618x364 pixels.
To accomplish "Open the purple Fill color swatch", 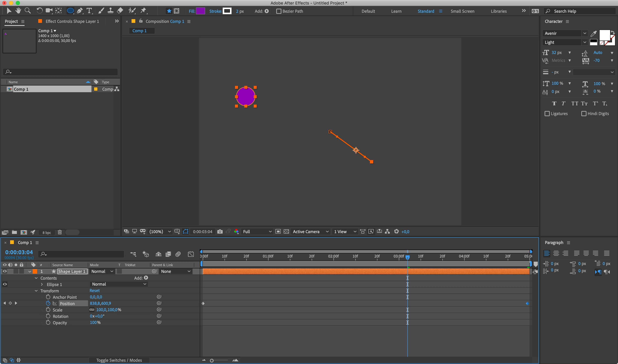I will [x=200, y=11].
